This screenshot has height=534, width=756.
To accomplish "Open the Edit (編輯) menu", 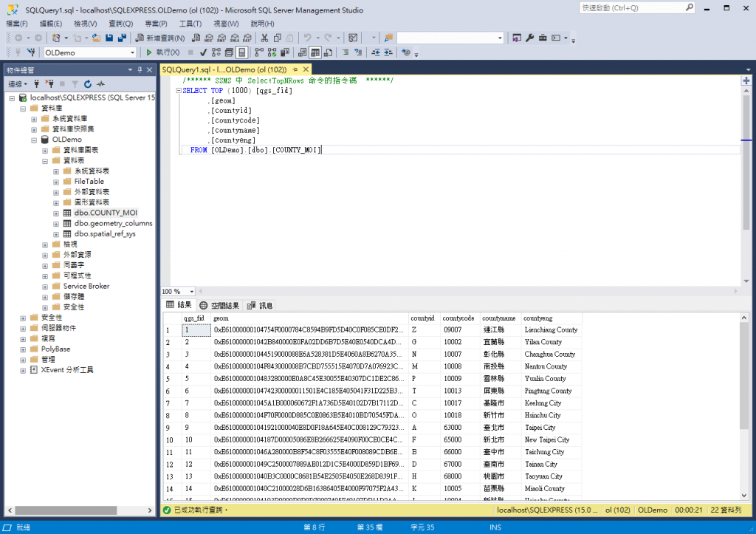I will coord(51,23).
